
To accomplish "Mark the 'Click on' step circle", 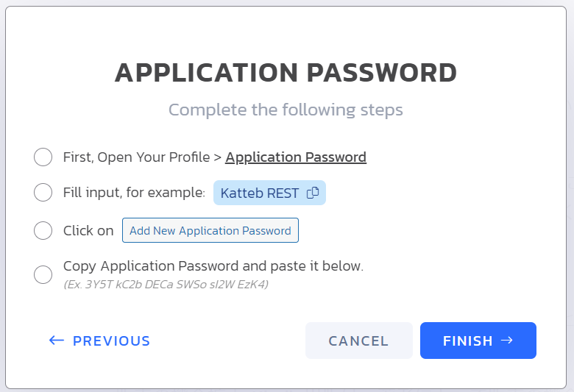I will [x=43, y=231].
